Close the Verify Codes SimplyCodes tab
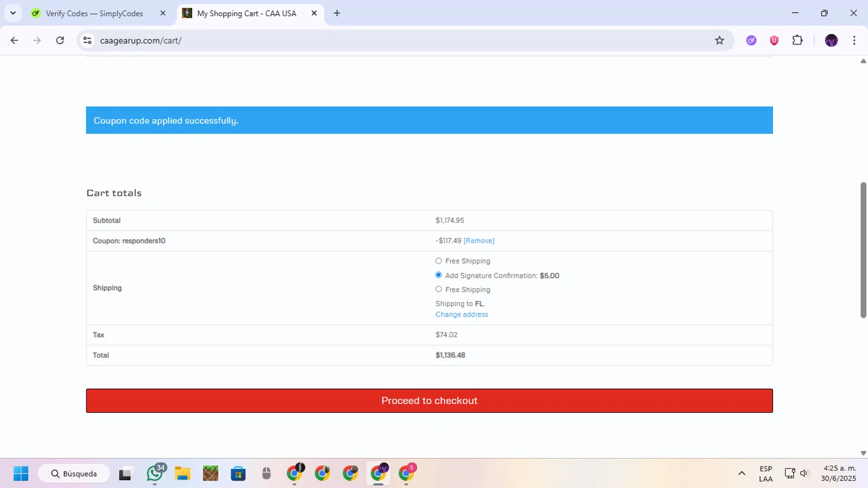 click(163, 13)
